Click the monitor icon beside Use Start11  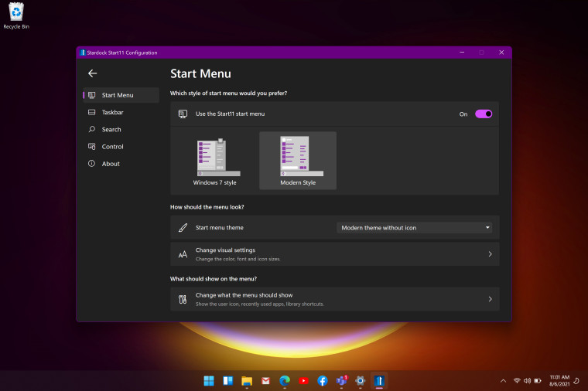coord(183,114)
